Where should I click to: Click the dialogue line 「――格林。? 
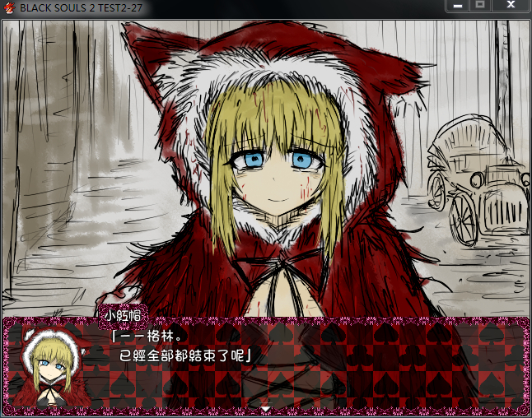(147, 337)
